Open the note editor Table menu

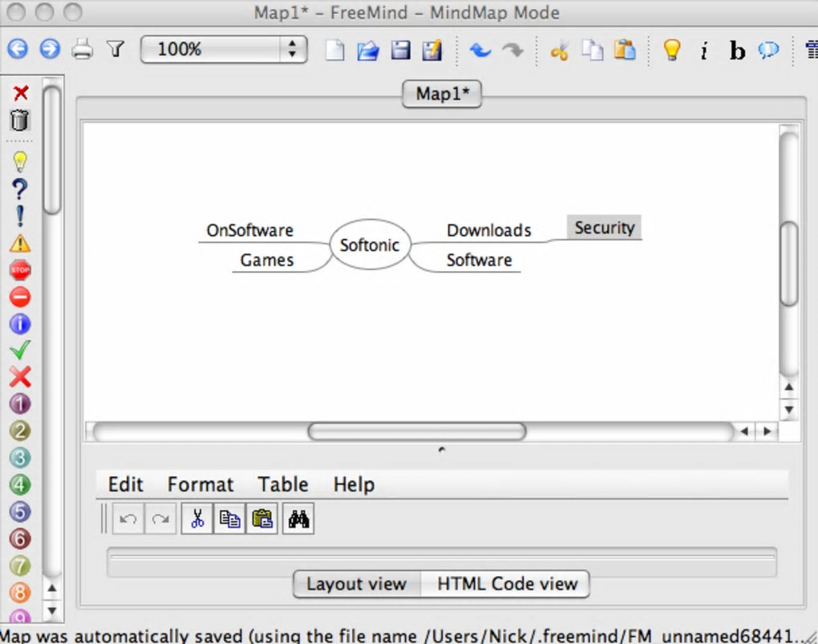point(283,484)
